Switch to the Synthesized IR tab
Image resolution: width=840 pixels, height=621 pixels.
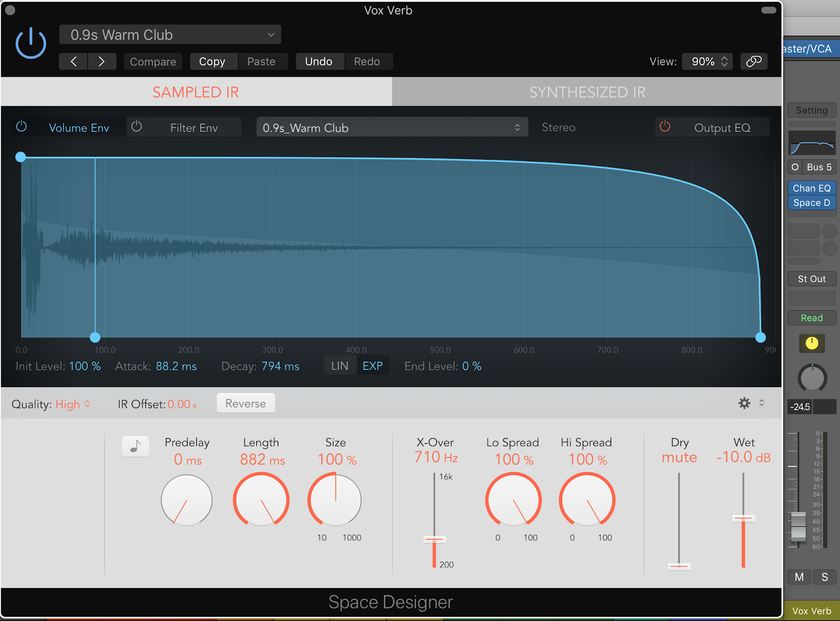pos(587,92)
